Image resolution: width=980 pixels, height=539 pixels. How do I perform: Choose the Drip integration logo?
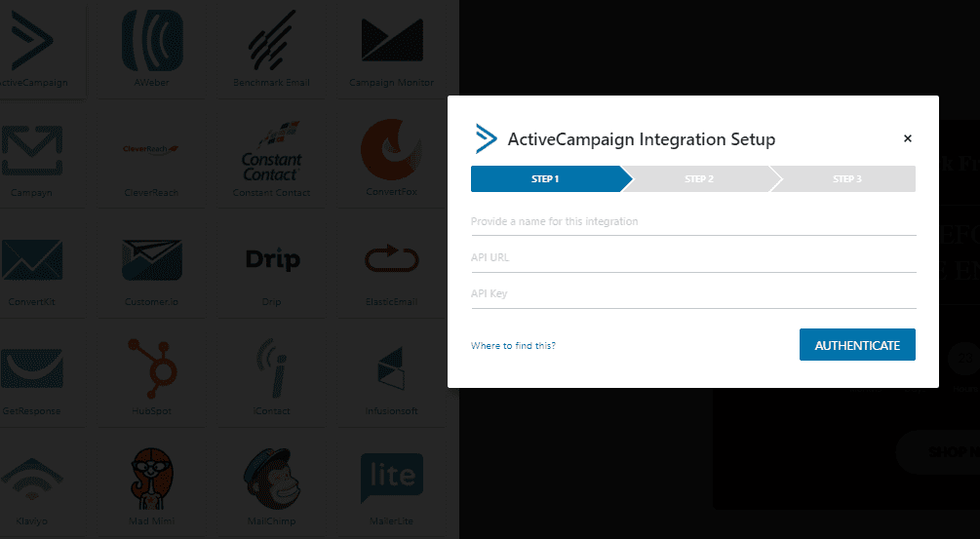click(272, 258)
